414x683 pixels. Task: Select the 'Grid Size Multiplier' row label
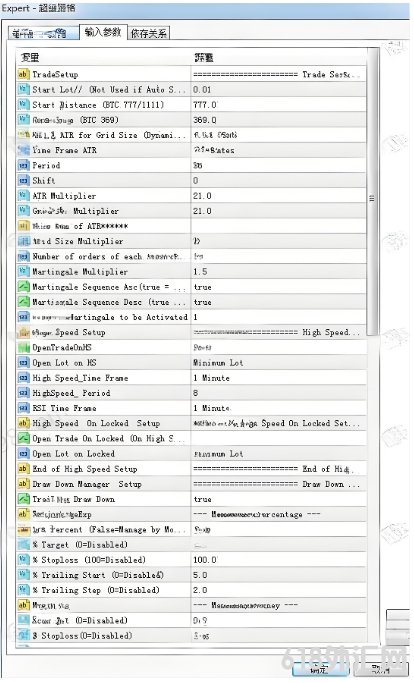point(78,241)
